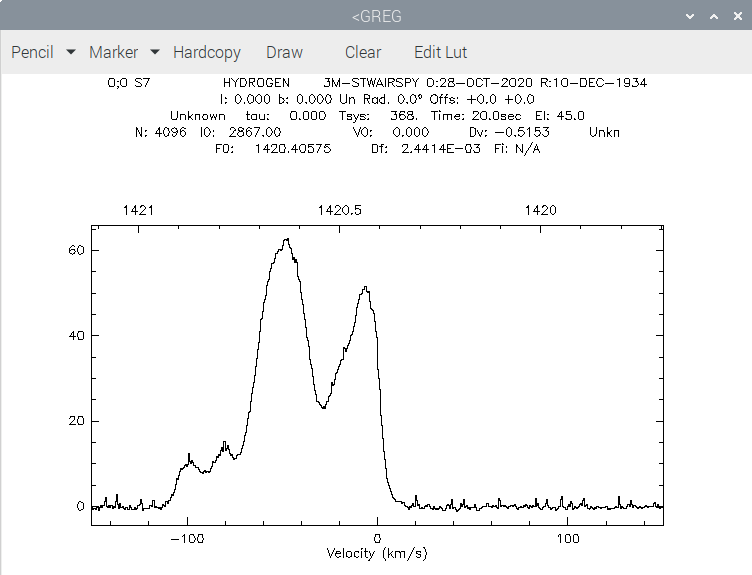Screen dimensions: 752x575
Task: Click the <GREG window title bar
Action: [x=376, y=16]
